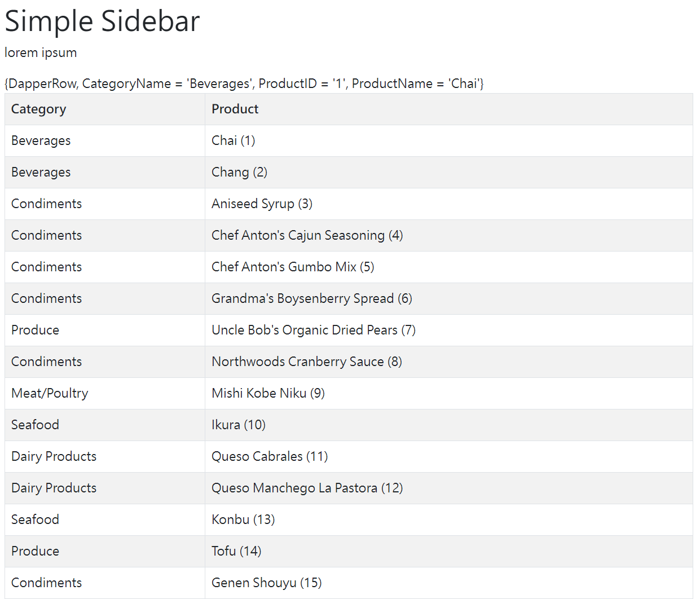This screenshot has height=599, width=700.
Task: Select Chef Anton's Cajun Seasoning cell
Action: coord(307,235)
